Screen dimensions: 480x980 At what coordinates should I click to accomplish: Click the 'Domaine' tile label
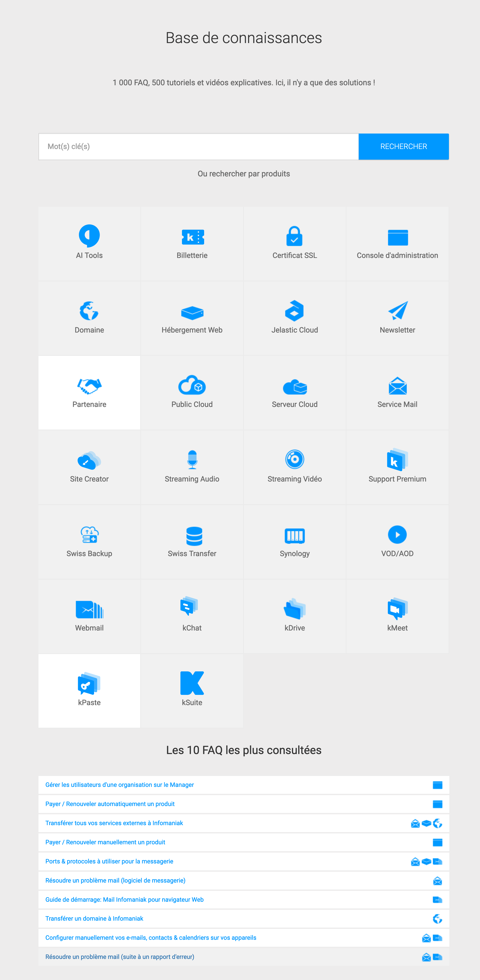click(89, 330)
